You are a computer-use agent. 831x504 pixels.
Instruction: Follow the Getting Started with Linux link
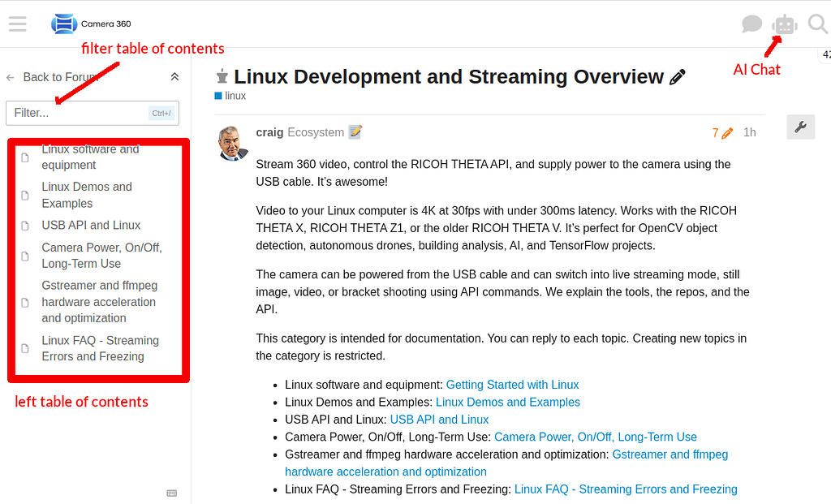tap(513, 385)
